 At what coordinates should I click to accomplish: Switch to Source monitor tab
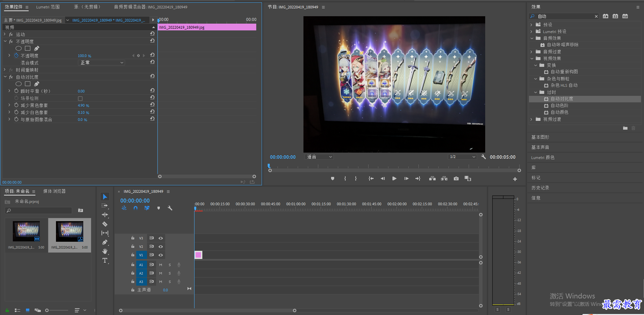87,7
